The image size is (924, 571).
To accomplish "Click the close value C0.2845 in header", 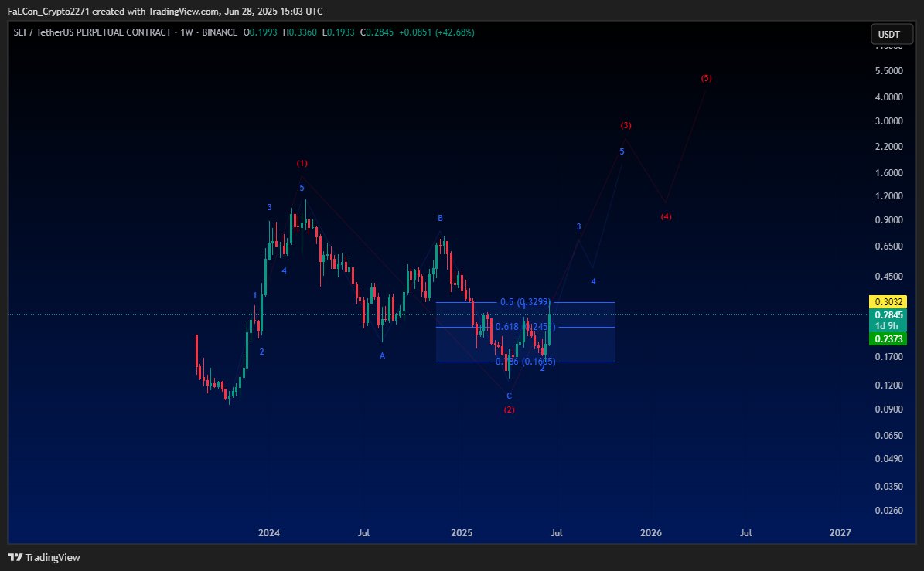I will point(376,32).
